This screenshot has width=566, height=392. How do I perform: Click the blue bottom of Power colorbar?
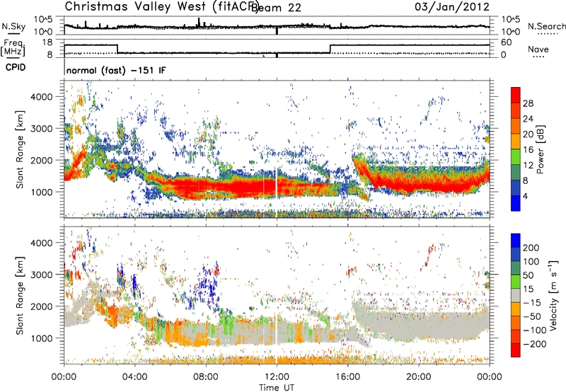pyautogui.click(x=516, y=203)
